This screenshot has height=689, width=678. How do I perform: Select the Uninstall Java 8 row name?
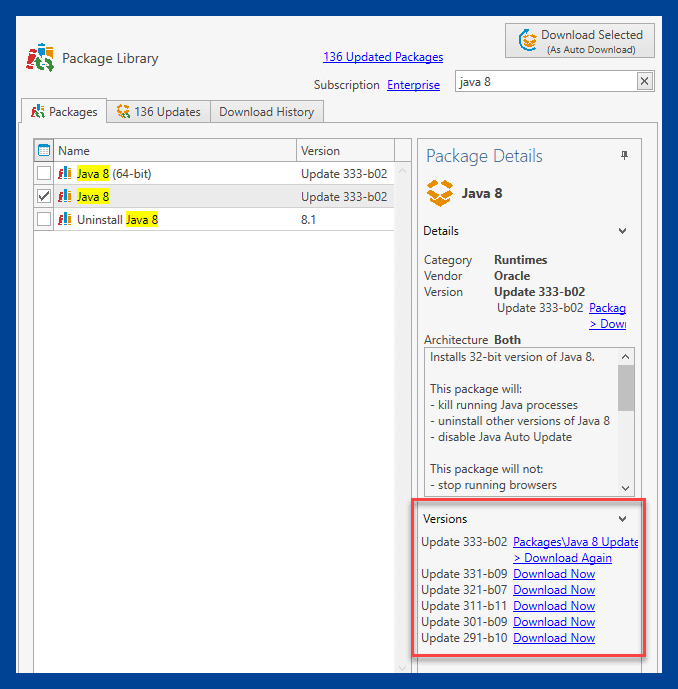click(x=117, y=219)
